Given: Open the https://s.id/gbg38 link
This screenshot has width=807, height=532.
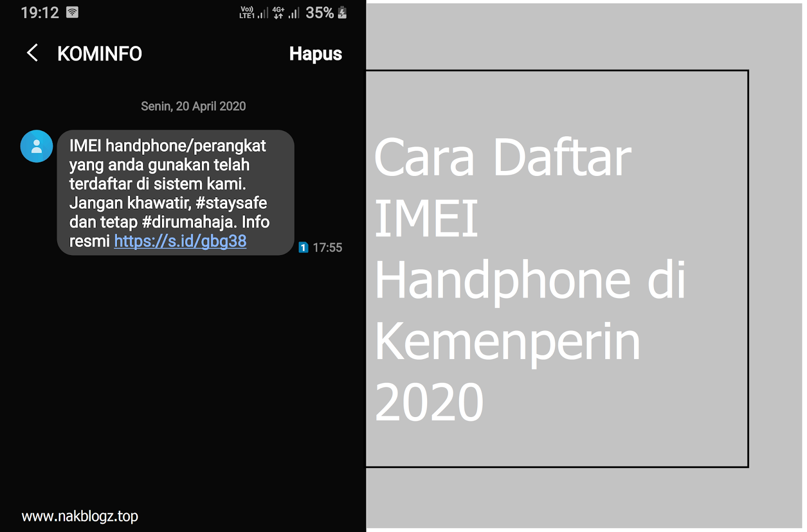Looking at the screenshot, I should 180,241.
